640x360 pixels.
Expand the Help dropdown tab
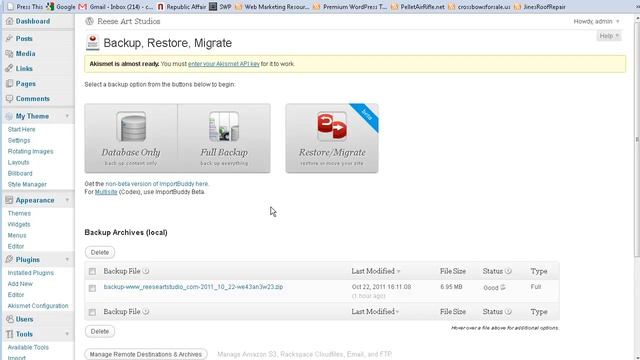coord(609,36)
